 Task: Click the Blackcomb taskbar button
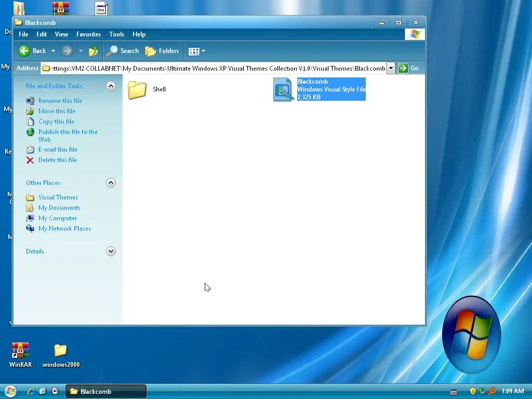106,392
